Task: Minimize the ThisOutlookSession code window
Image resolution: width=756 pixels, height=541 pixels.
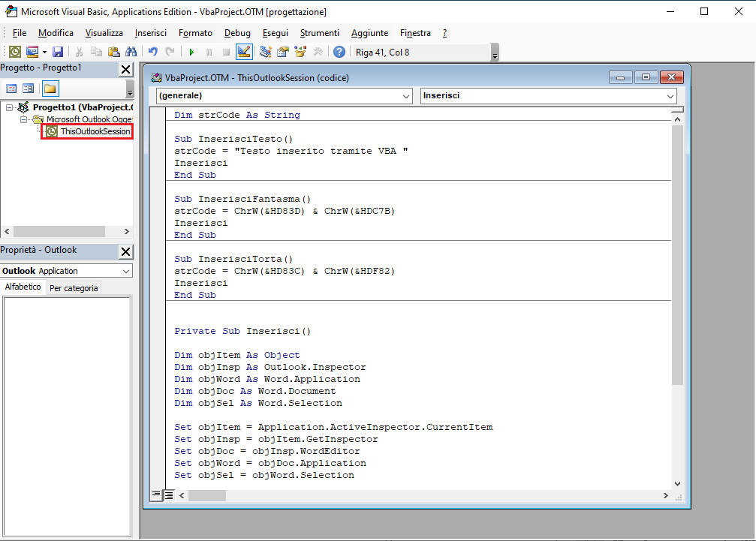Action: pos(621,77)
